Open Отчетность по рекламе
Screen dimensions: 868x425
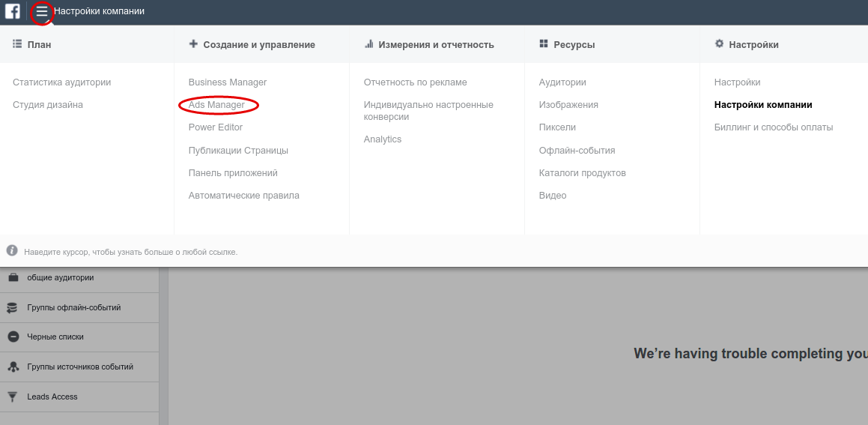(415, 82)
